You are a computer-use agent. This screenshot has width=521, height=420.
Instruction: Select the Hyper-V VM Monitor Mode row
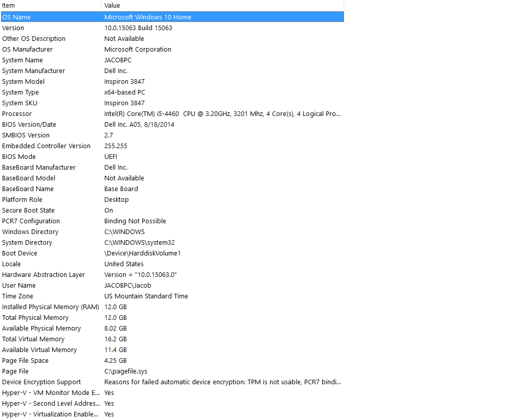point(172,393)
